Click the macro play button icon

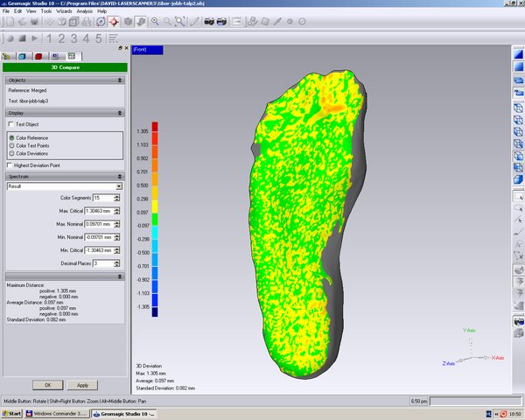[34, 38]
